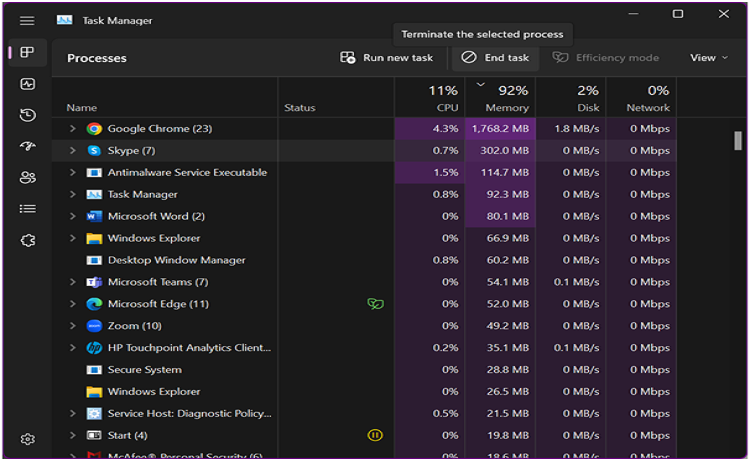Open the hamburger navigation menu

coord(27,21)
